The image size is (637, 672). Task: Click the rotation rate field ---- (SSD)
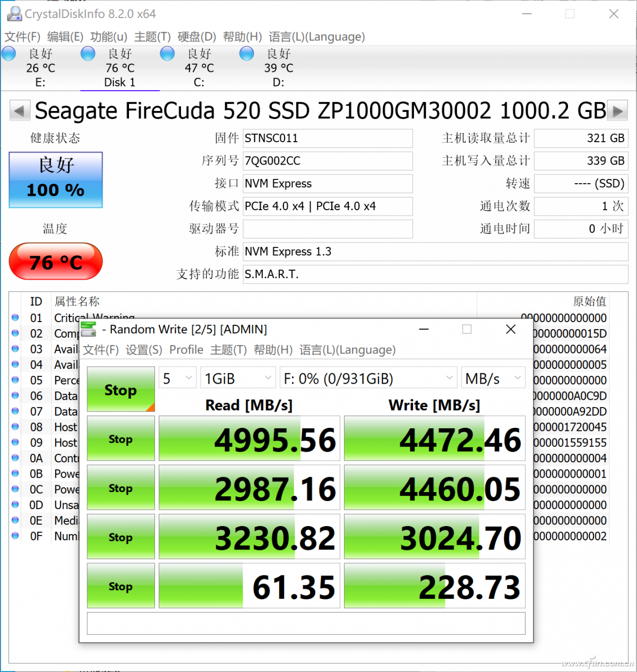pyautogui.click(x=581, y=184)
